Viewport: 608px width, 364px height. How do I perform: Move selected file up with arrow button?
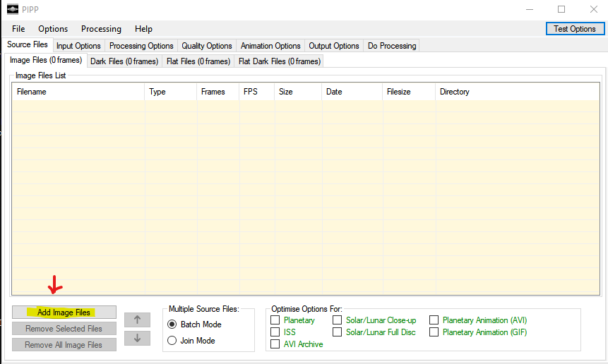pyautogui.click(x=137, y=320)
